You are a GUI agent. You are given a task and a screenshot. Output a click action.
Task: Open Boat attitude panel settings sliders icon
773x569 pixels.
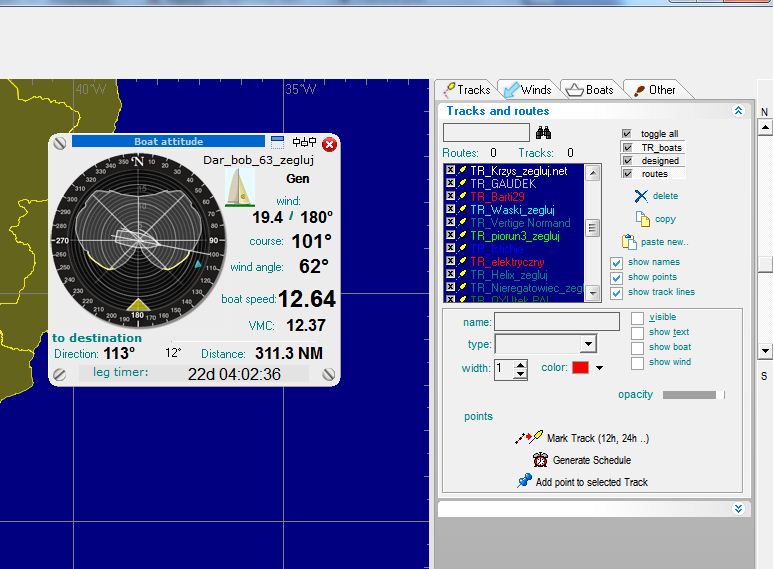pos(303,143)
